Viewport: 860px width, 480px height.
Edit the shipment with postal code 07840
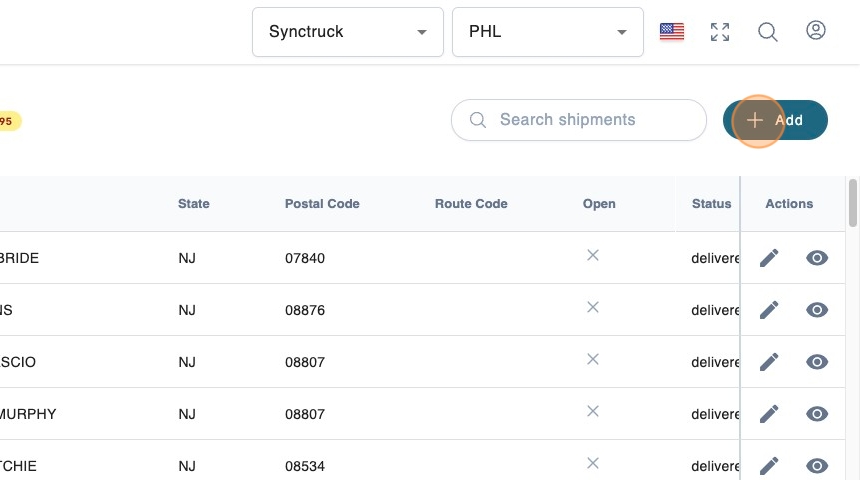click(x=769, y=258)
